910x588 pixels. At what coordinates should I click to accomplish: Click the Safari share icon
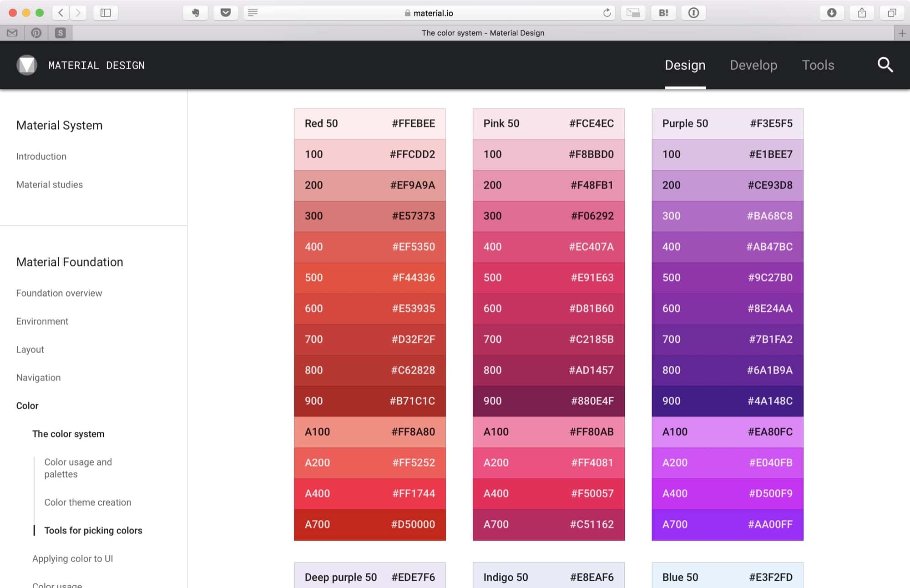[862, 13]
